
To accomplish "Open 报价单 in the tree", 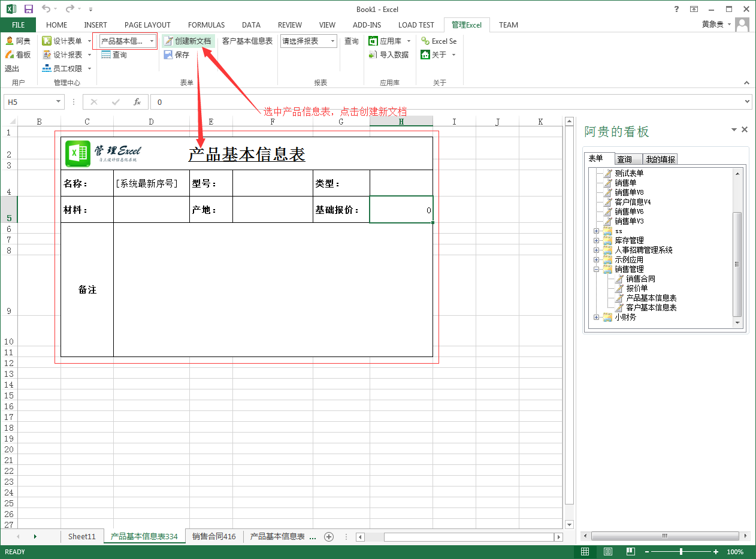I will (x=637, y=288).
